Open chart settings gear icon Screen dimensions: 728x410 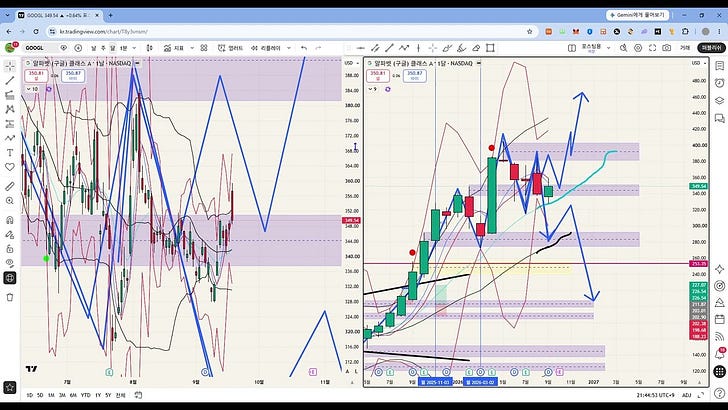coord(638,48)
